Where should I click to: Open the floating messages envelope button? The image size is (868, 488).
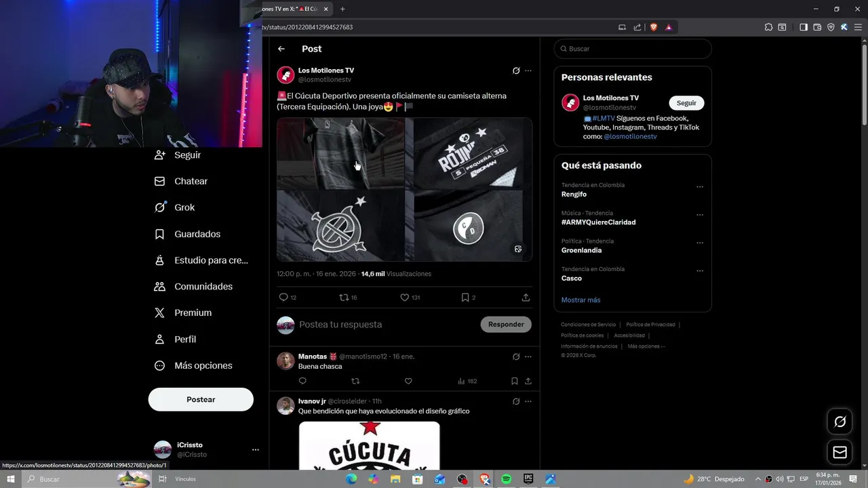tap(840, 452)
